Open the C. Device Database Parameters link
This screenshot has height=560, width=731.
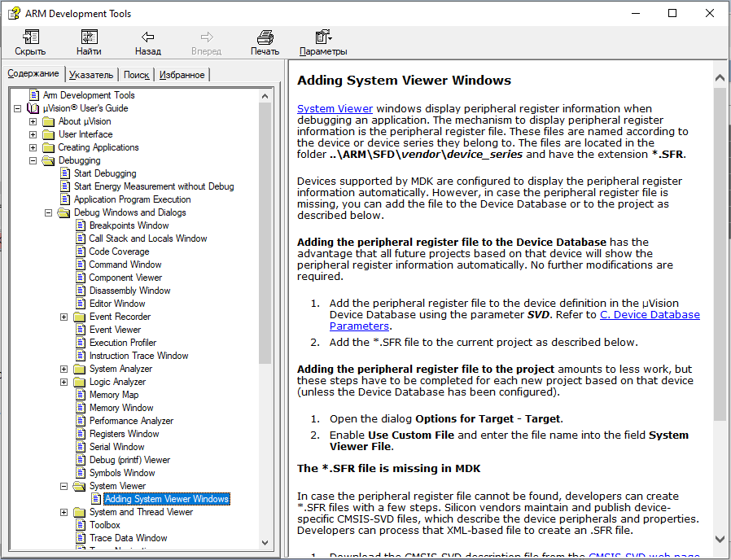(x=649, y=314)
